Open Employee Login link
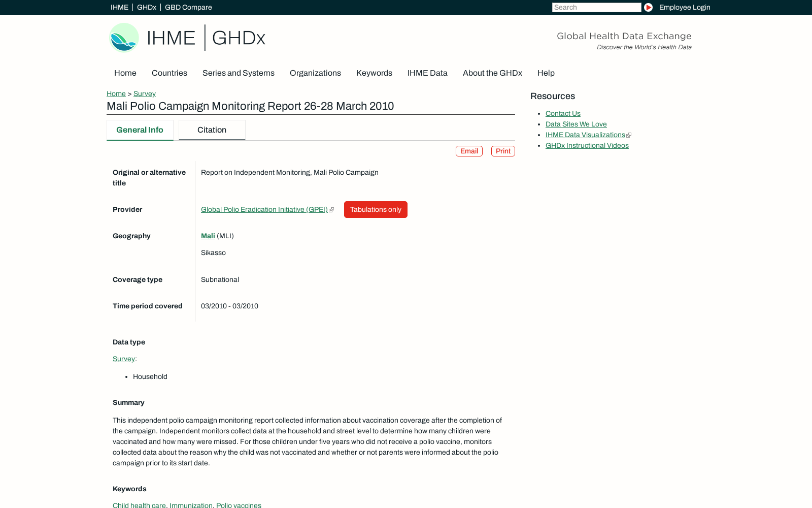812x508 pixels. pyautogui.click(x=685, y=7)
